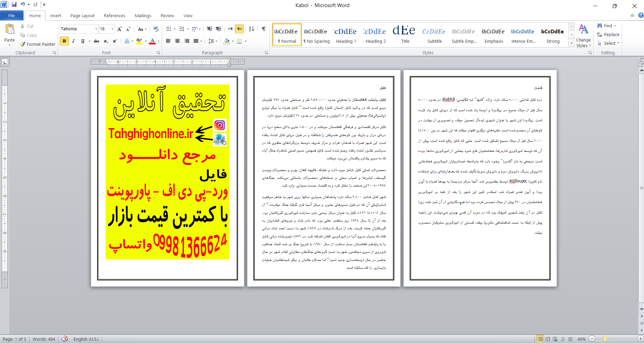Open the font size dropdown
The height and width of the screenshot is (344, 644).
(112, 29)
